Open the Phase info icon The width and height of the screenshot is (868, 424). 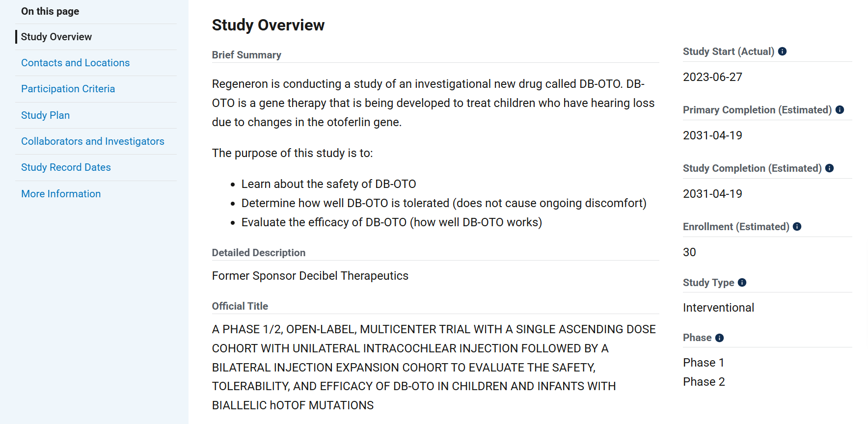[x=720, y=338]
